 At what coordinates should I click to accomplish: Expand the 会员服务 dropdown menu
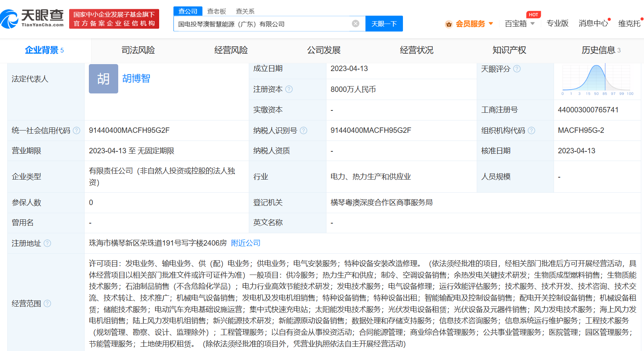pyautogui.click(x=491, y=24)
